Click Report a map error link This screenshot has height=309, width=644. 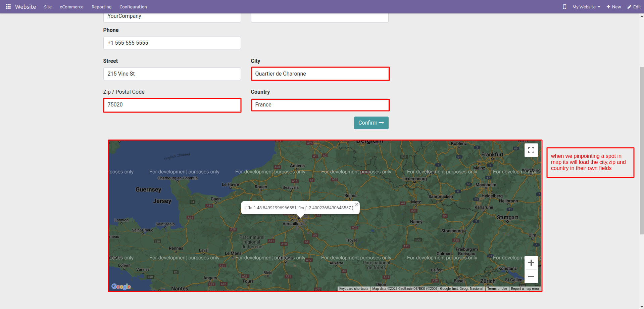coord(525,289)
